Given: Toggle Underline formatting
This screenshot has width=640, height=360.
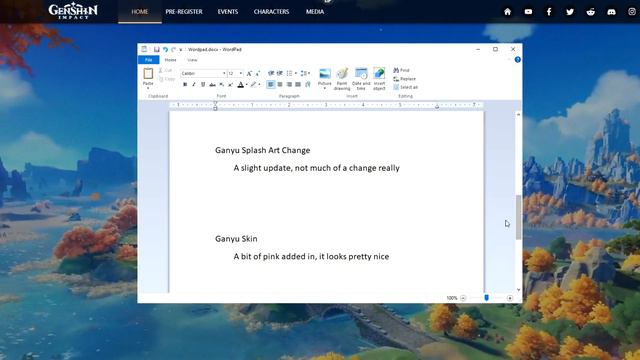Looking at the screenshot, I should point(203,84).
